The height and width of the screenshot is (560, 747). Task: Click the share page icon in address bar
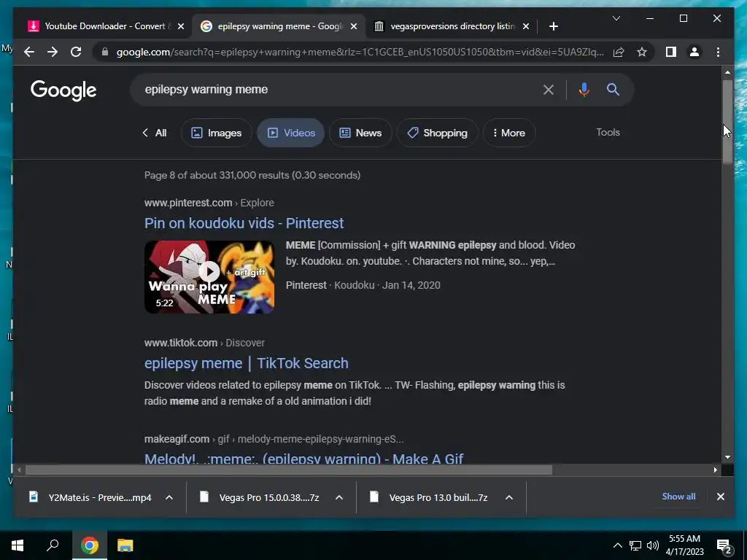(619, 52)
